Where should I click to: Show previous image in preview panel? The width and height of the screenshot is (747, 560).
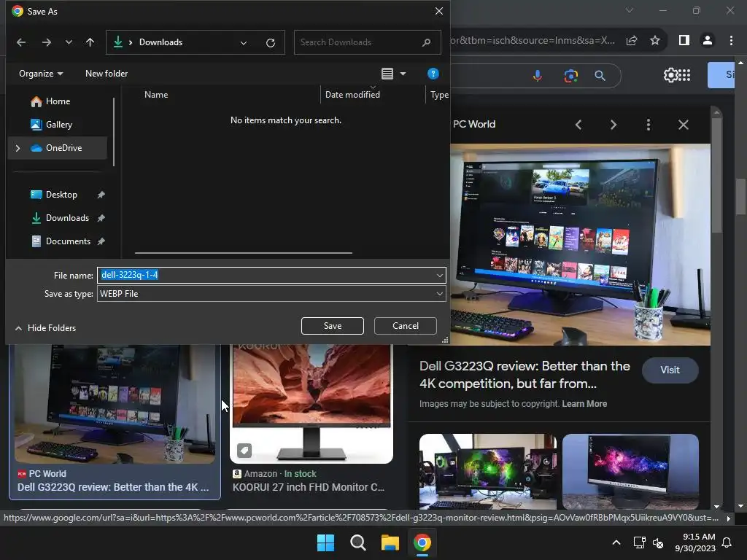coord(578,125)
